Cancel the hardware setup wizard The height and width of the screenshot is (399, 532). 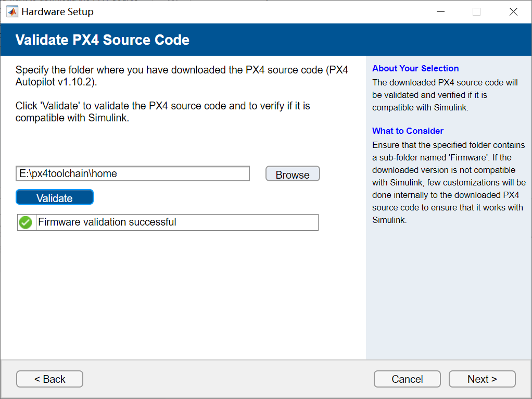pyautogui.click(x=407, y=379)
